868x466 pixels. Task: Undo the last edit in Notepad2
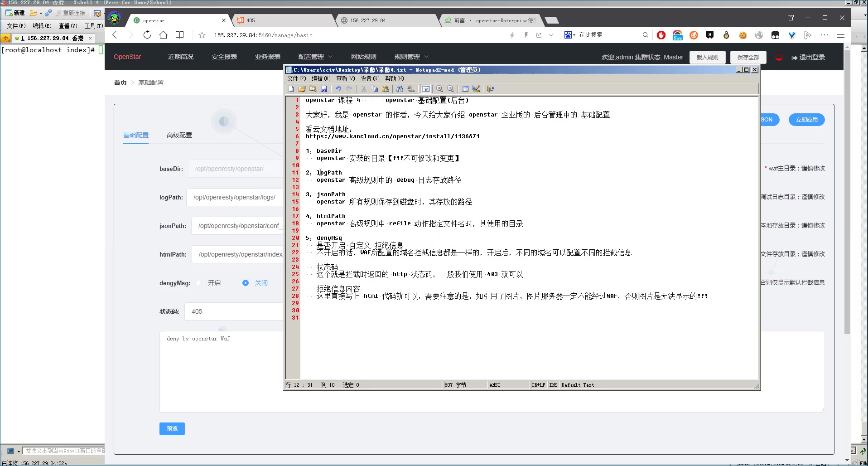338,89
